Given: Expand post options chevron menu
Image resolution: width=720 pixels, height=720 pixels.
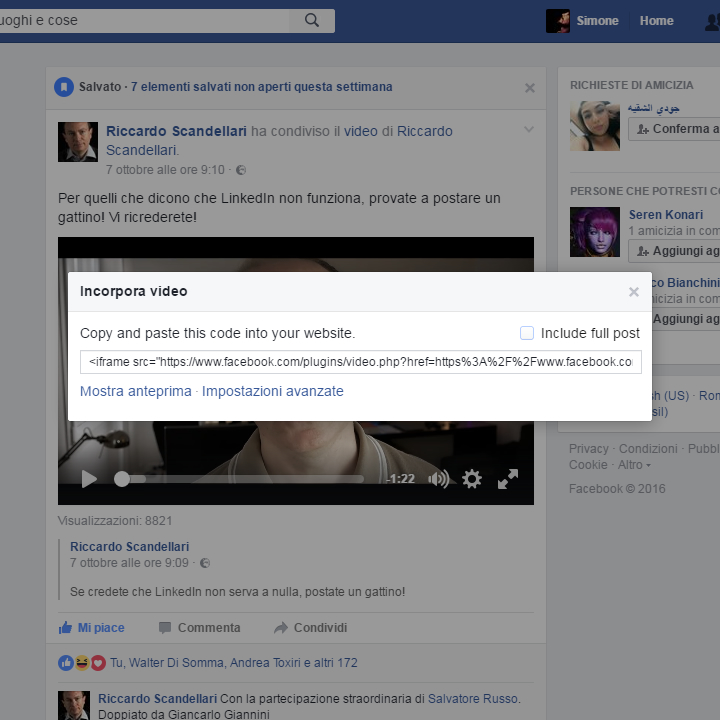Looking at the screenshot, I should 529,129.
